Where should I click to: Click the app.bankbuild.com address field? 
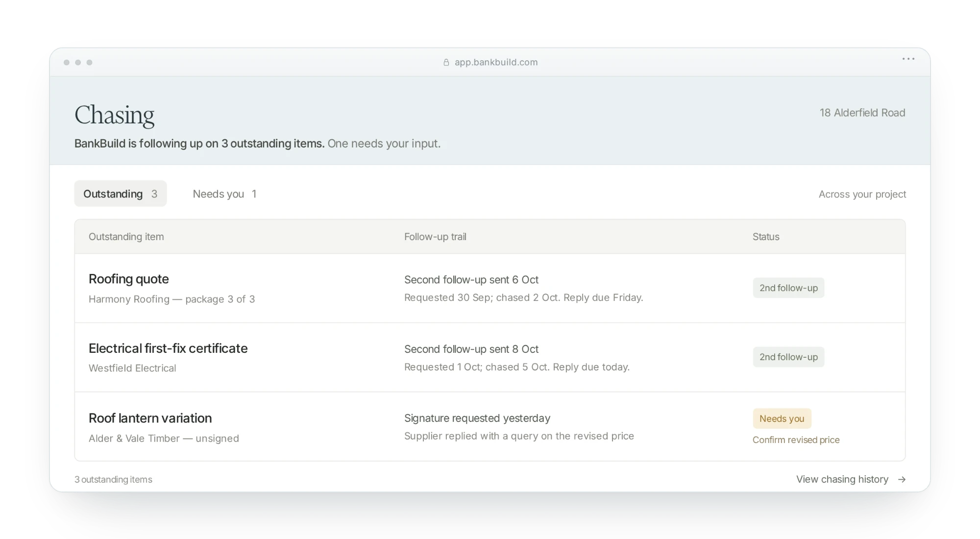click(x=490, y=62)
